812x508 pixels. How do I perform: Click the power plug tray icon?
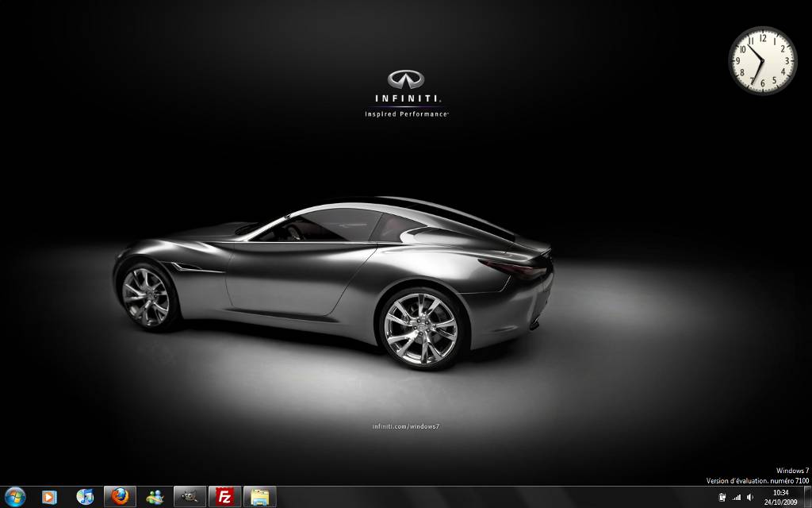[722, 498]
